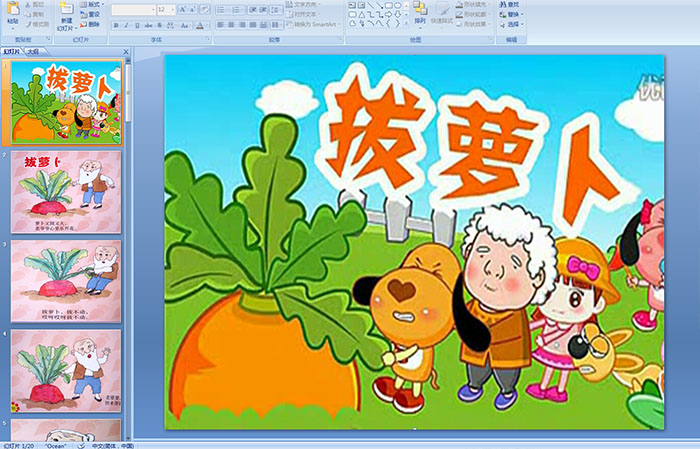Choose the Isosceles Triangle shape
This screenshot has height=449, width=700.
[x=362, y=14]
